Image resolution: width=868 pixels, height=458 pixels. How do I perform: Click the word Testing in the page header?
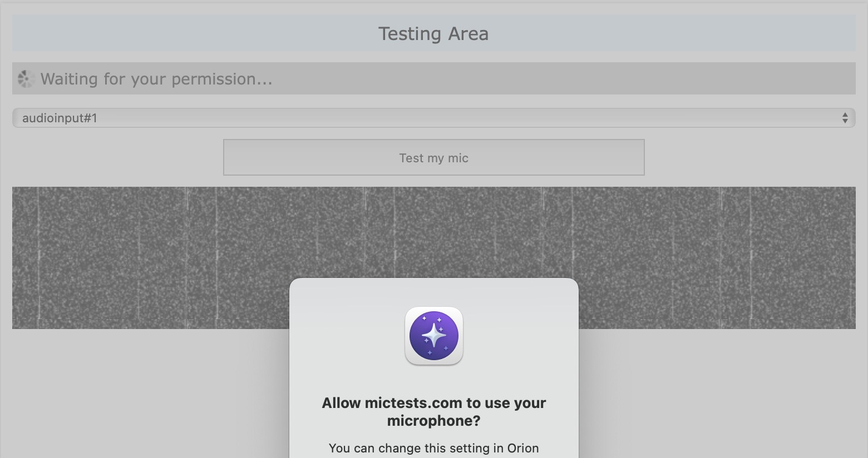pos(410,33)
